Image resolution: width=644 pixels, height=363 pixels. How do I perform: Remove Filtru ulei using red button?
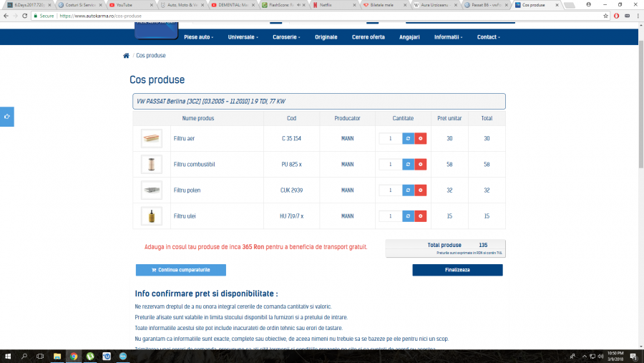[421, 216]
